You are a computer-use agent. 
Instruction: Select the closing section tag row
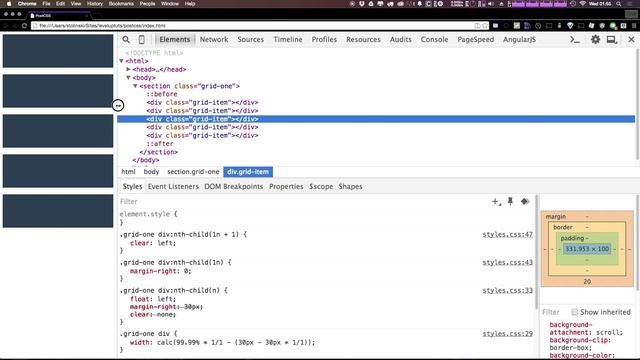point(159,152)
